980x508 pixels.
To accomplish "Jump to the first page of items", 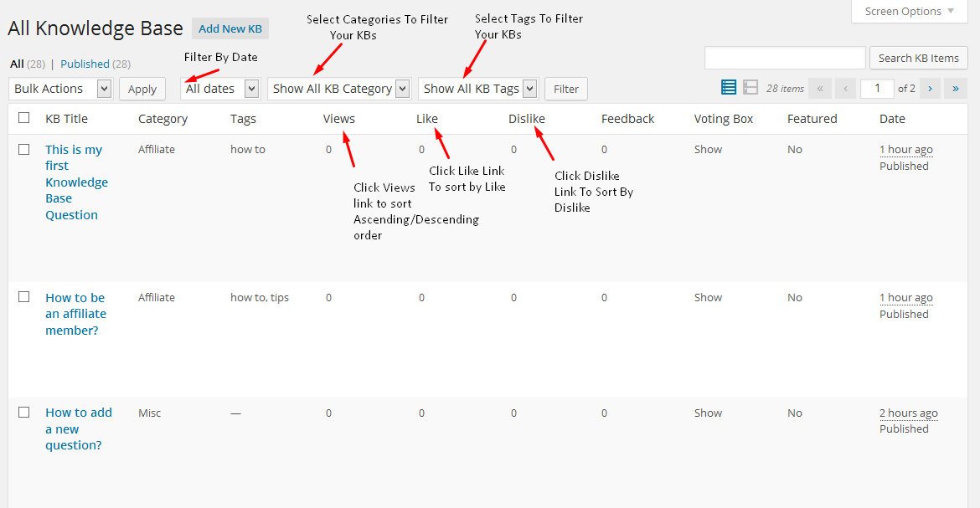I will tap(819, 87).
